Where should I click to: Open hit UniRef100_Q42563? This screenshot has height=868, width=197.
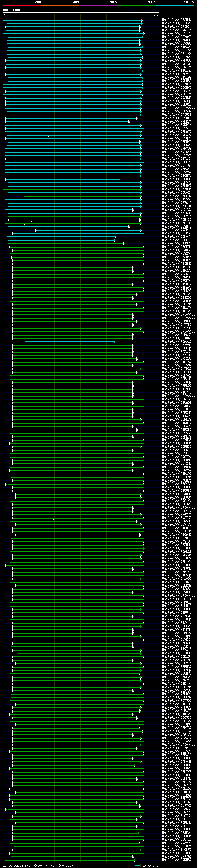click(x=177, y=200)
